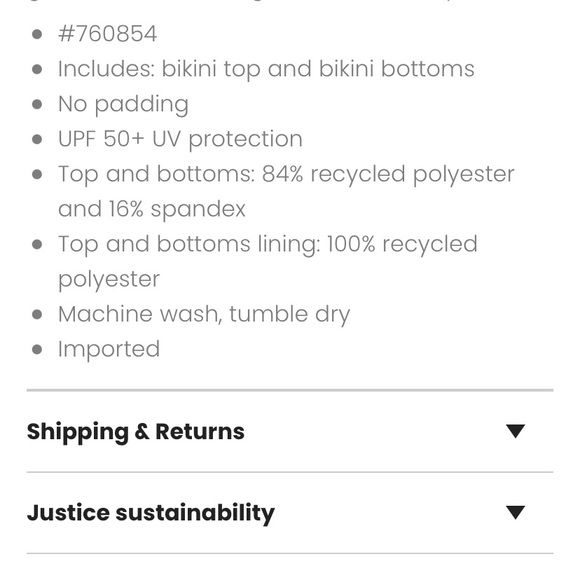Click the bullet dot beside UPF 50+
This screenshot has width=580, height=580.
(x=37, y=139)
